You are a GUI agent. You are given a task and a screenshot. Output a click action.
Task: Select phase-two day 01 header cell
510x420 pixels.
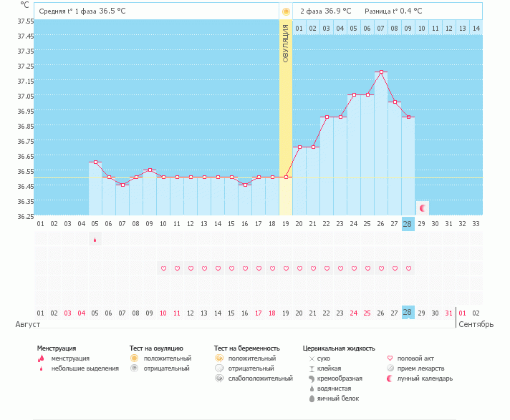[x=299, y=28]
